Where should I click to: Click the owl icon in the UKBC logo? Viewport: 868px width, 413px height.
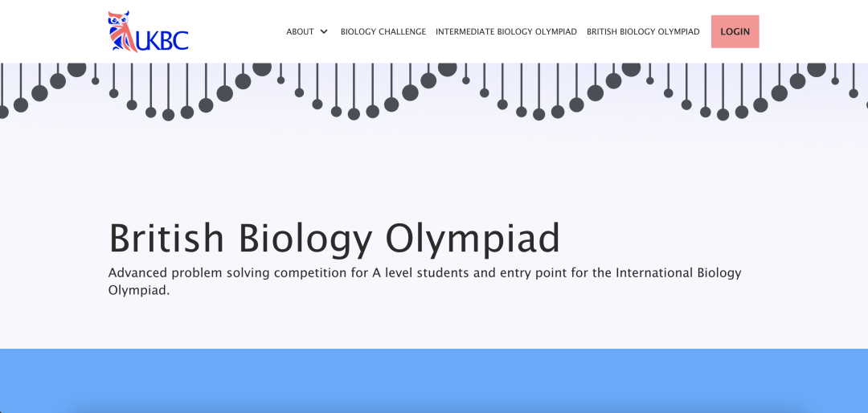tap(122, 31)
